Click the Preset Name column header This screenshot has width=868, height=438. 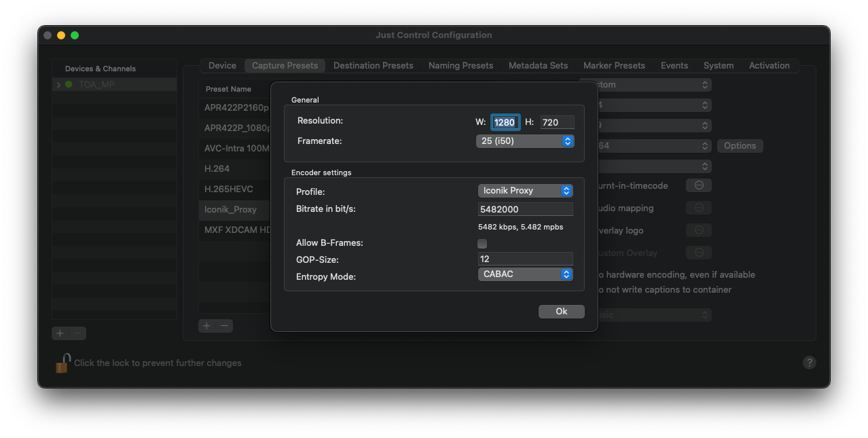234,89
